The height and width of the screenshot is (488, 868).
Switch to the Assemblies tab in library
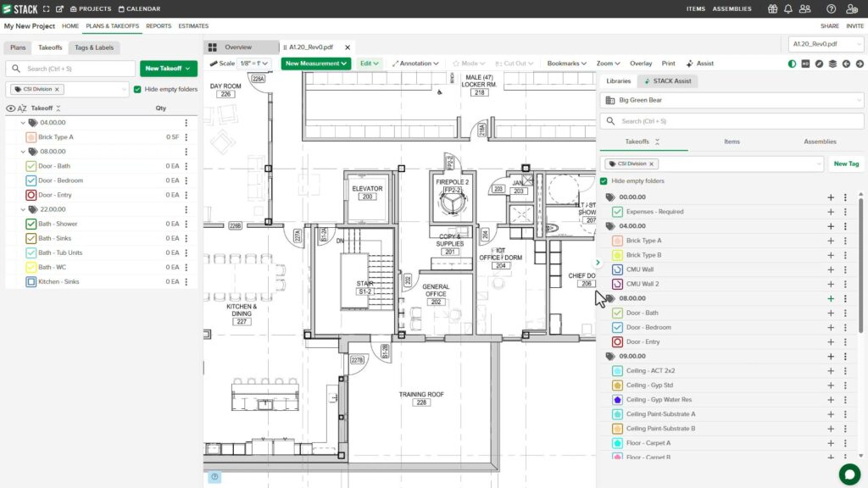point(820,141)
